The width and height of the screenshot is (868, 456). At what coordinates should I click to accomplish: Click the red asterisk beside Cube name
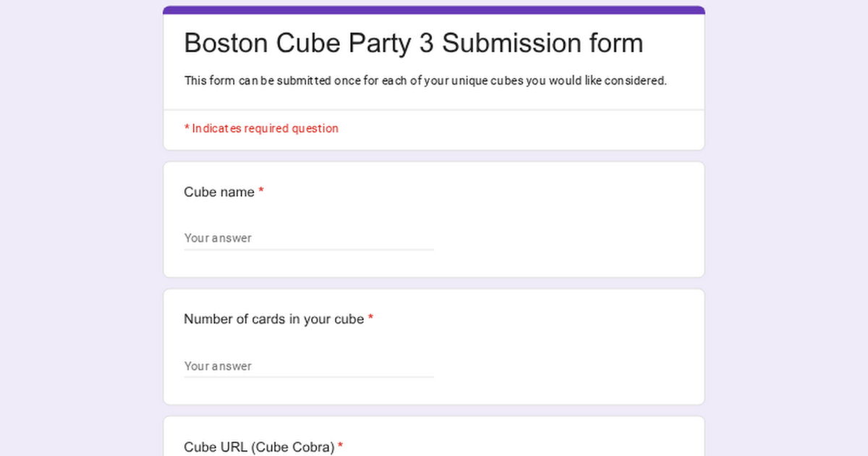(261, 192)
